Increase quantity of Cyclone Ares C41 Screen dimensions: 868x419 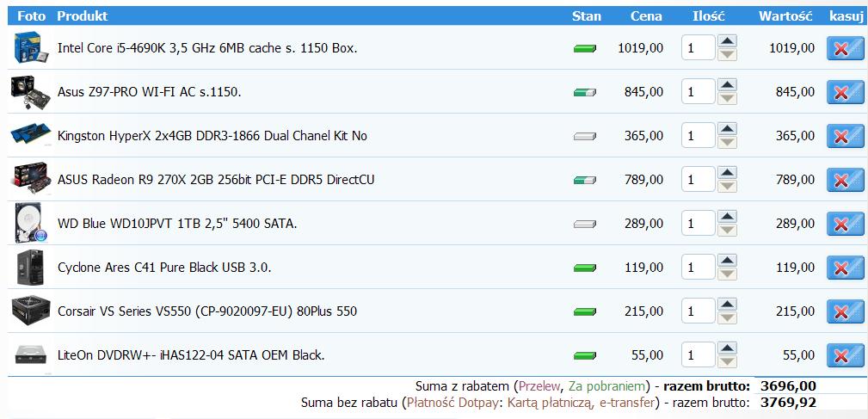pos(727,260)
